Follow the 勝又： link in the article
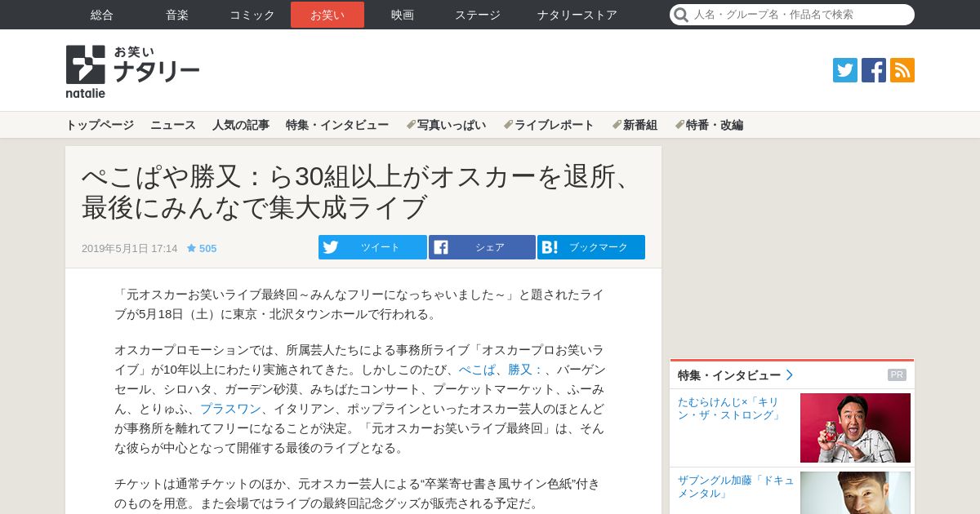The width and height of the screenshot is (980, 514). (x=526, y=370)
